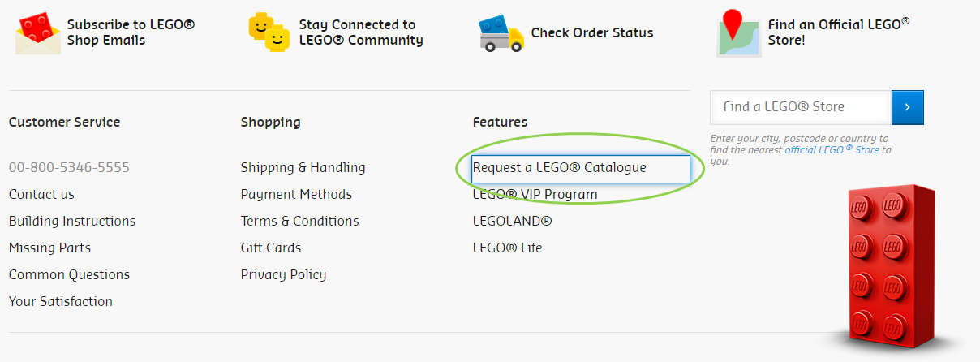Focus the Find a LEGO Store field

coord(800,107)
